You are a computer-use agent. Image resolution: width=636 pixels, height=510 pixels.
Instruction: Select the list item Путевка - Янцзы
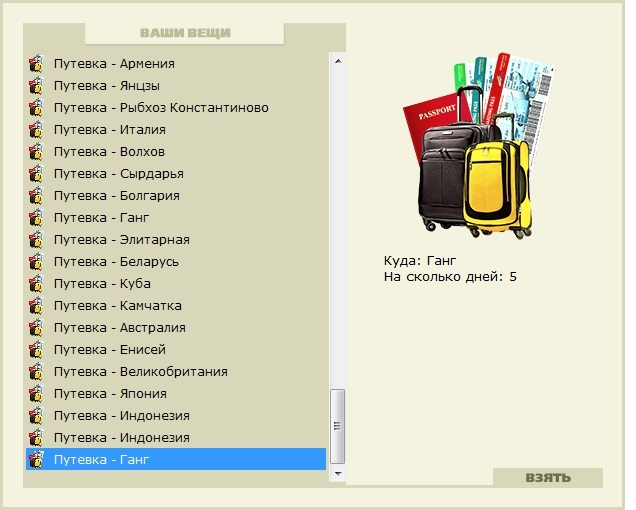pos(176,86)
